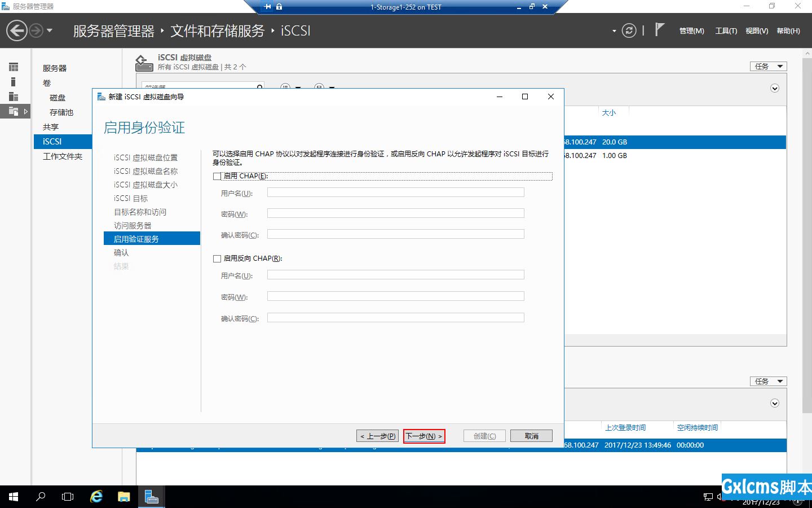
Task: Open file and storage services sidebar icon
Action: [14, 111]
